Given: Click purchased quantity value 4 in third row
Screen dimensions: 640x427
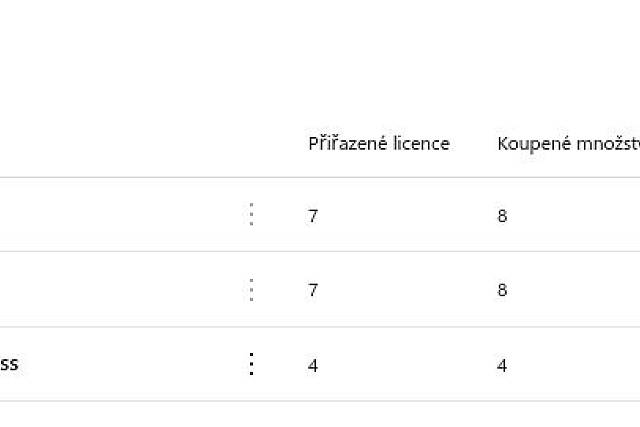Looking at the screenshot, I should (502, 365).
